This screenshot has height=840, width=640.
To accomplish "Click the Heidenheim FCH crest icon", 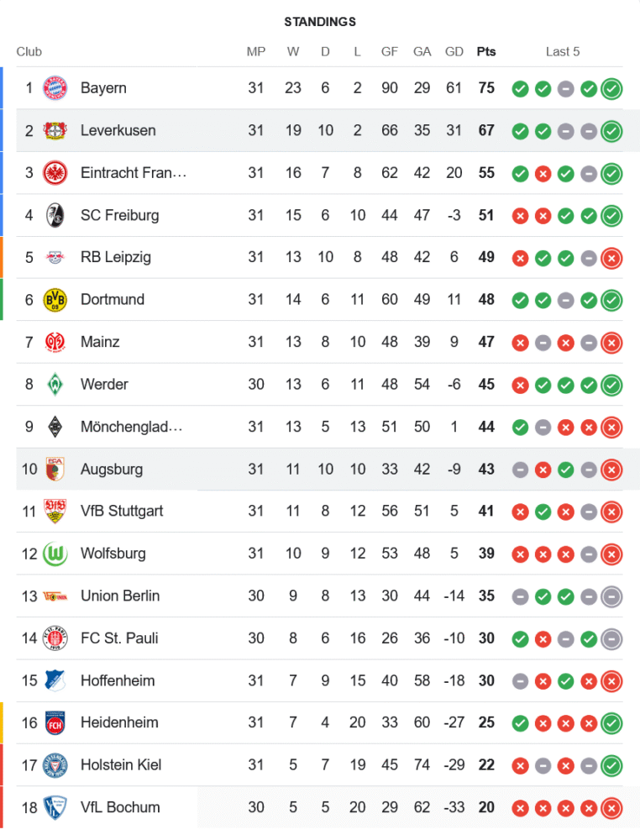I will 55,722.
